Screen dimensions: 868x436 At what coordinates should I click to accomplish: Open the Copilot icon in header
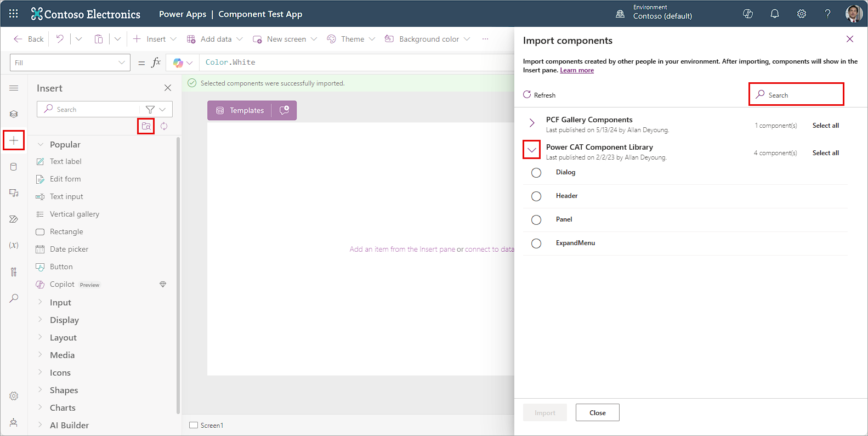click(748, 14)
